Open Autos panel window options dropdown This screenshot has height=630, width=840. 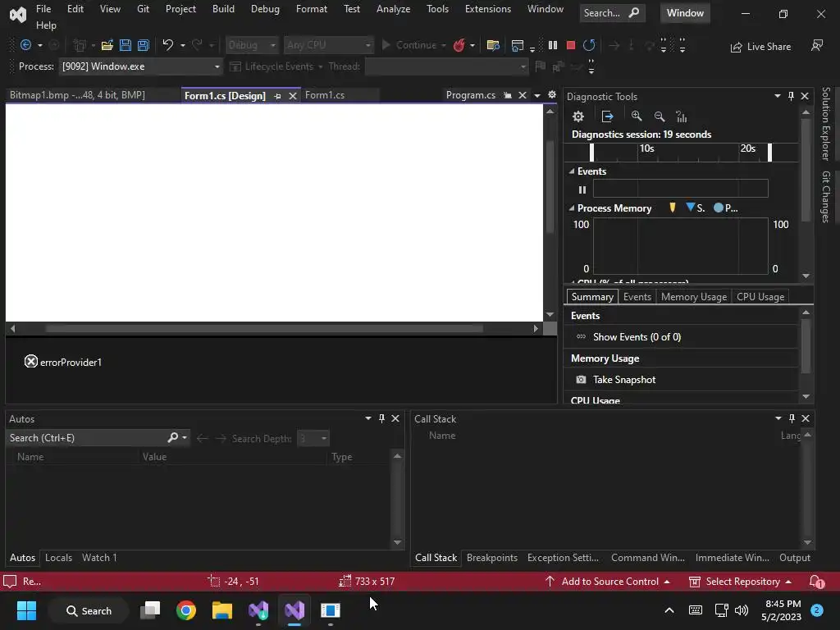pyautogui.click(x=368, y=418)
